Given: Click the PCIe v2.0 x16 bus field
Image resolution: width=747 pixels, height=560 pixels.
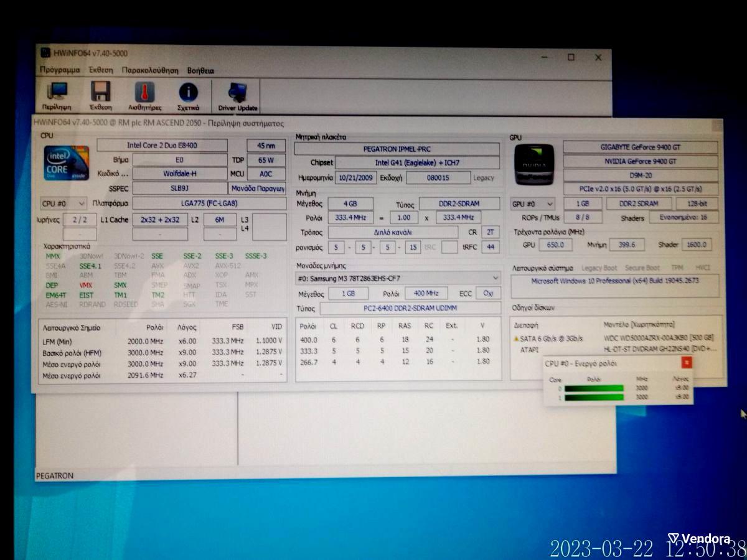Looking at the screenshot, I should pos(641,189).
